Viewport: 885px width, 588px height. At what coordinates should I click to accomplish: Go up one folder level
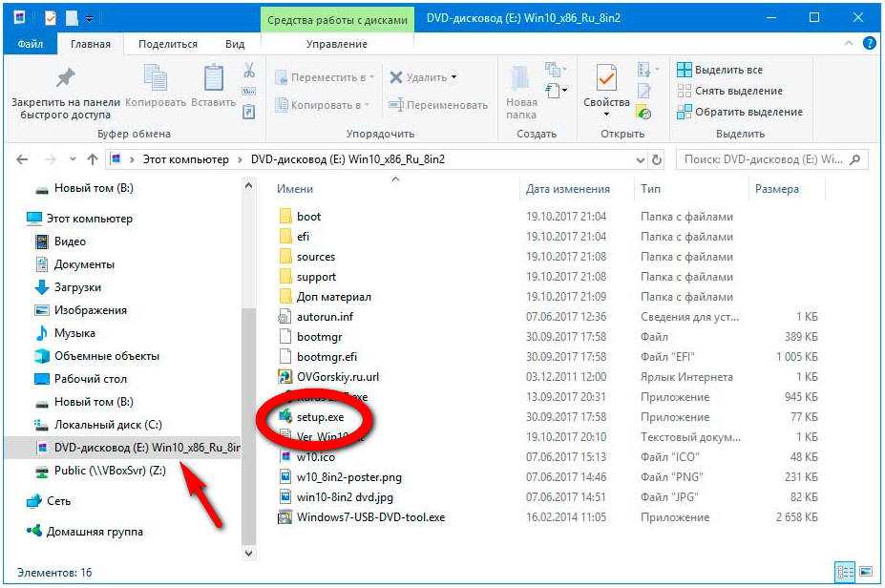click(93, 159)
